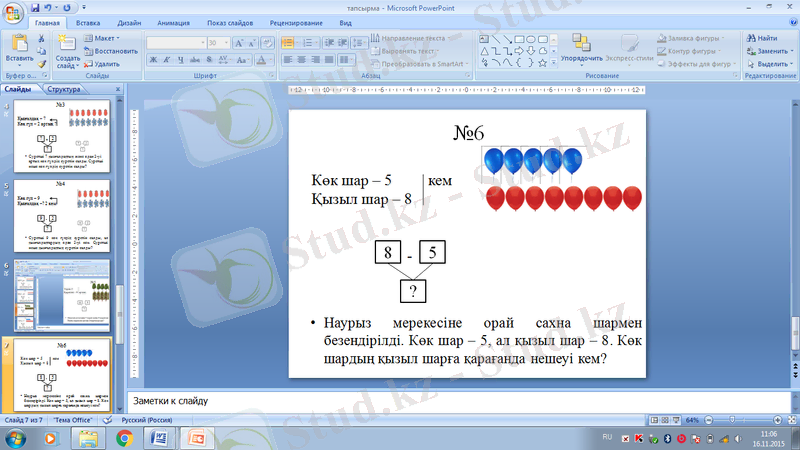Viewport: 800px width, 450px height.
Task: Open the Вставка ribbon tab
Action: (x=87, y=21)
